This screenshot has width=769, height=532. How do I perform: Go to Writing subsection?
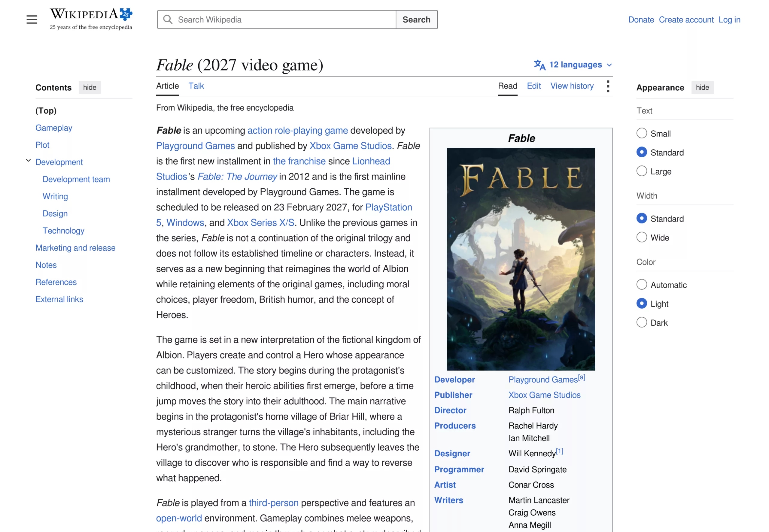tap(55, 196)
